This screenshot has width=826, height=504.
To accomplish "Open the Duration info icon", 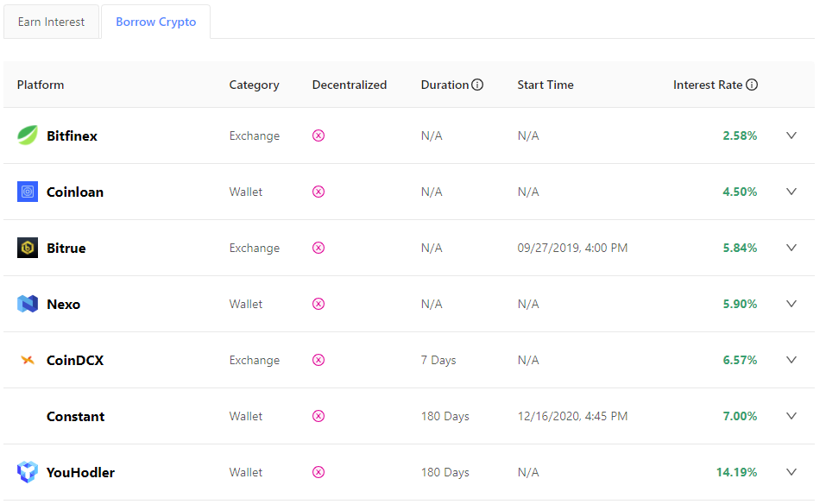I will pyautogui.click(x=477, y=85).
